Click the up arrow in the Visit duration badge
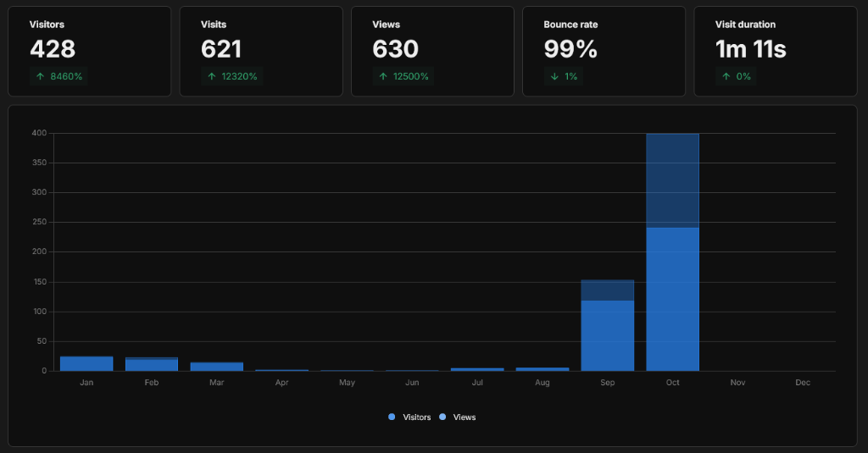 726,76
